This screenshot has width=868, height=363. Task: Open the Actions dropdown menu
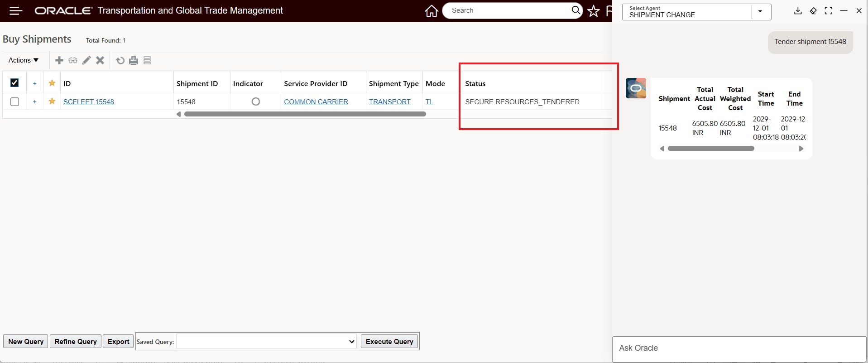[x=24, y=60]
